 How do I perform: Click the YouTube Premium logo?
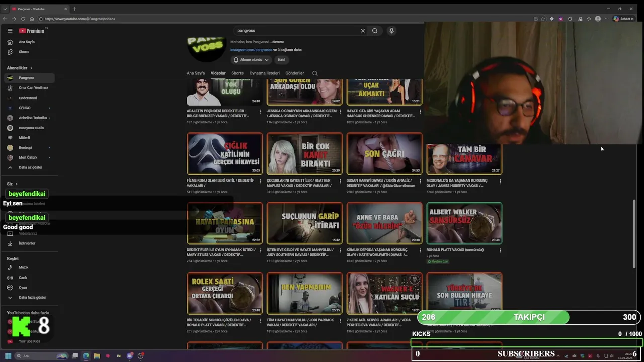click(x=33, y=31)
